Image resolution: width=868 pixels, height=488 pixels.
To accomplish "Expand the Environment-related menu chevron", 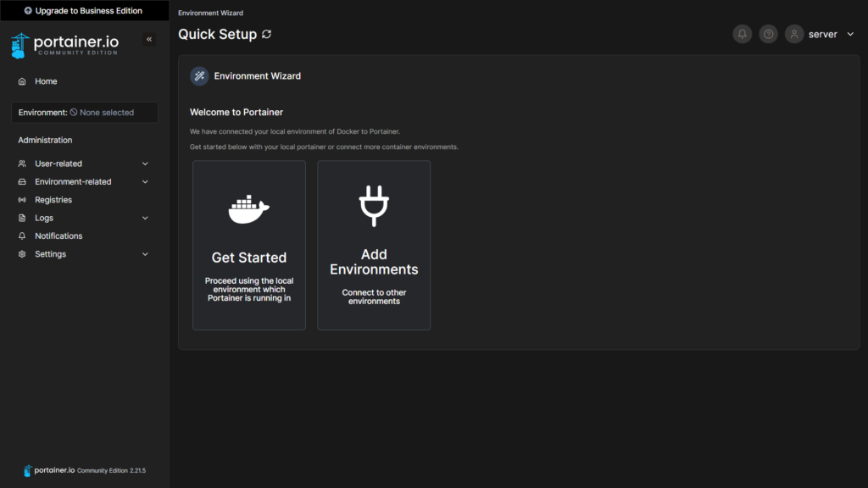I will [145, 182].
